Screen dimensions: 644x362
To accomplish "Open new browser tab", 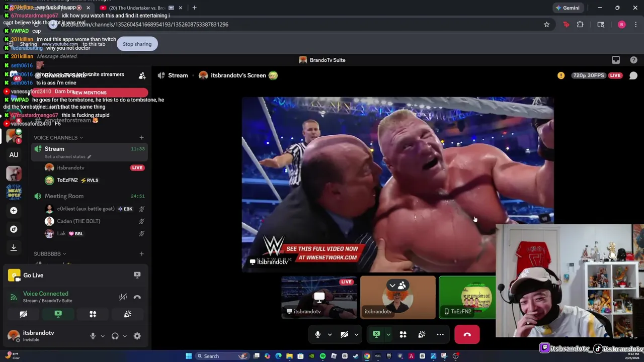I will [194, 8].
